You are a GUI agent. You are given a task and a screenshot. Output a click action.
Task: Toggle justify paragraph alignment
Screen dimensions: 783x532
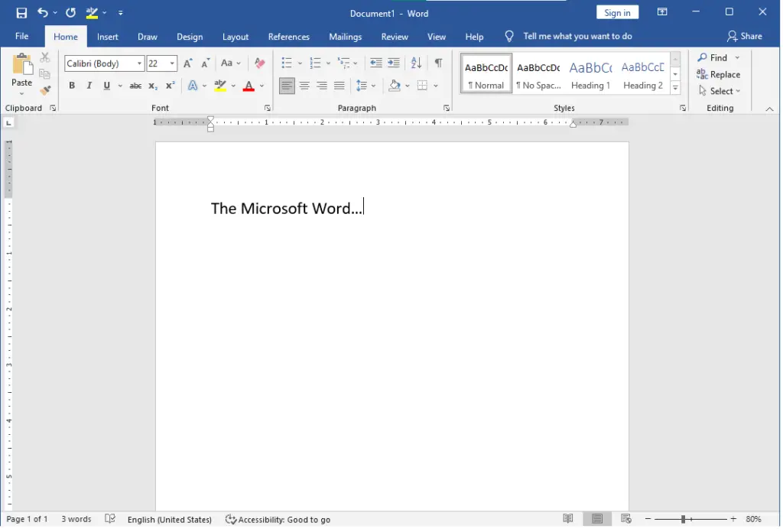(x=340, y=85)
